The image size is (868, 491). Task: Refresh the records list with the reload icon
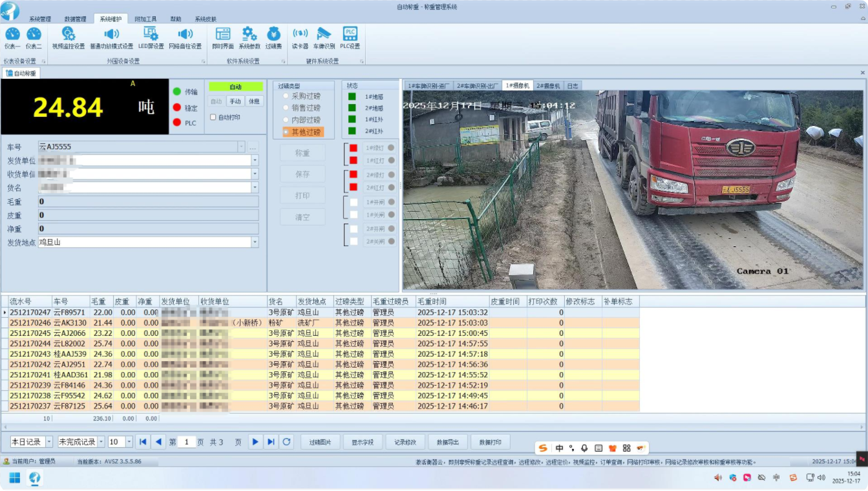point(287,442)
